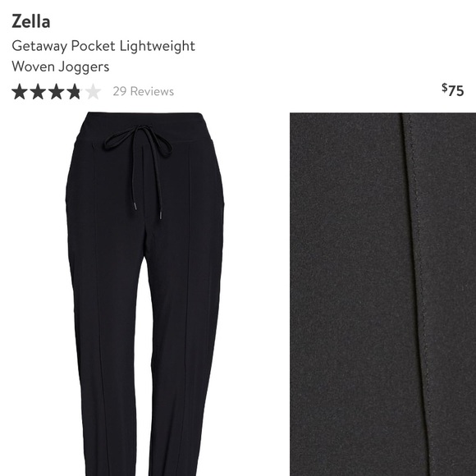Click the stitched seam in fabric close-up
This screenshot has width=476, height=476.
[x=418, y=294]
